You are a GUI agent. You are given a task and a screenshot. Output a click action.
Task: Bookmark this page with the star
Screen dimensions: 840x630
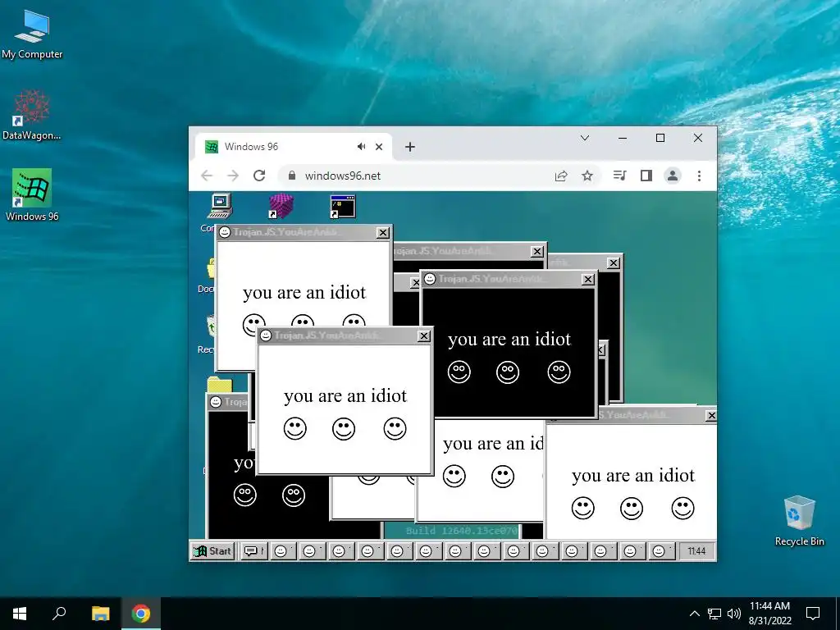coord(587,176)
